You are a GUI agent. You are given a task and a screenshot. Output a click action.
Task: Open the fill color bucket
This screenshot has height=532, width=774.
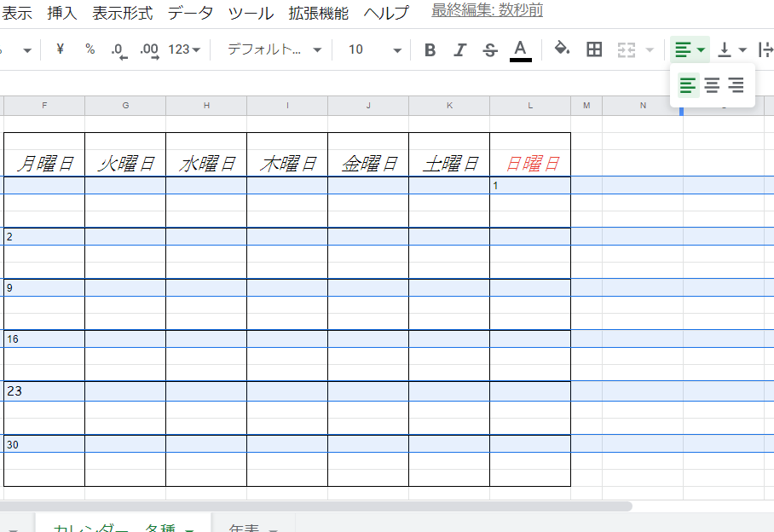(562, 49)
